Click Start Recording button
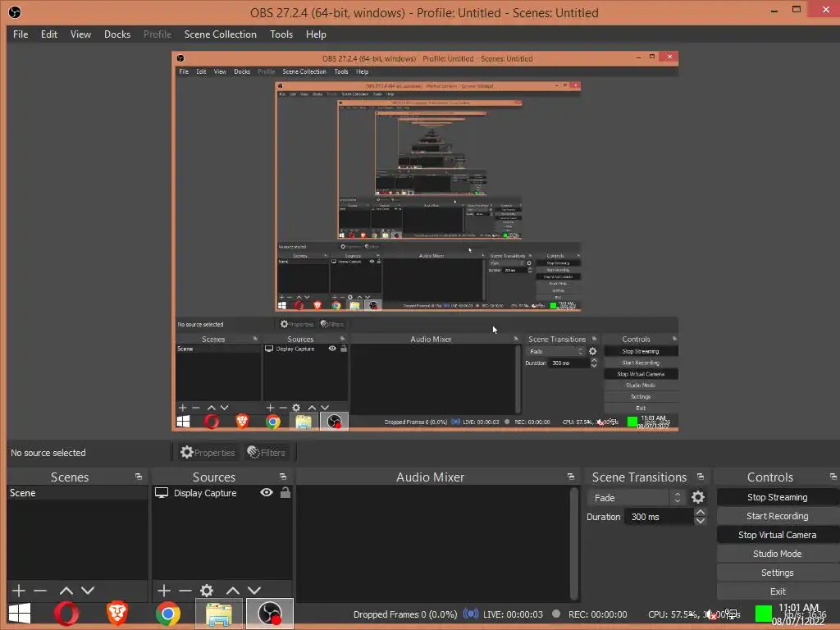 click(x=778, y=516)
